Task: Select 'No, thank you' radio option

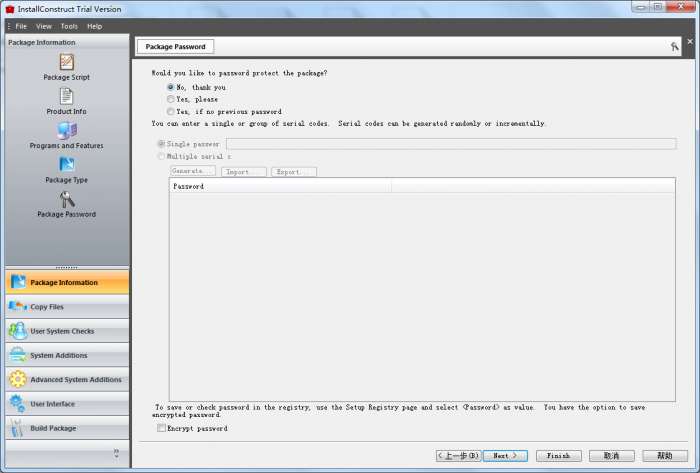Action: (170, 87)
